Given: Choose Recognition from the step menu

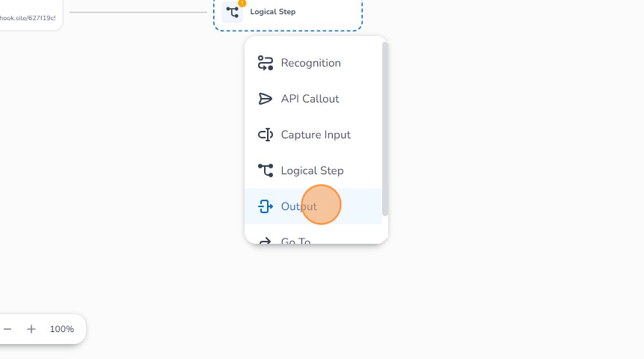Looking at the screenshot, I should [310, 64].
